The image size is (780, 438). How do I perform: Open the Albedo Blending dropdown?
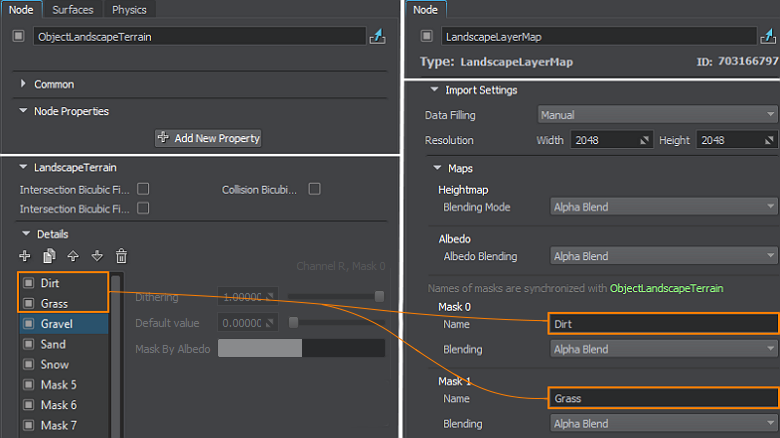[x=664, y=256]
